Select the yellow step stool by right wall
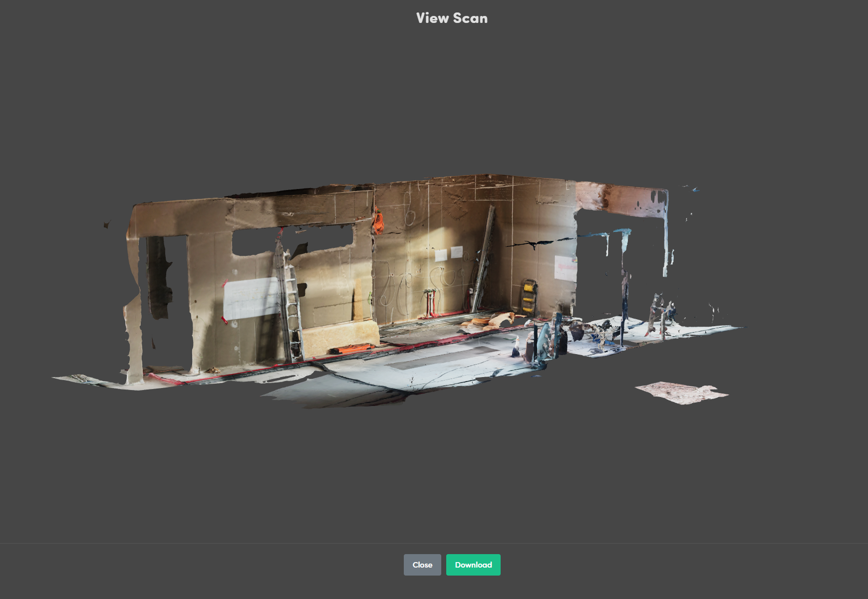868x599 pixels. 528,298
